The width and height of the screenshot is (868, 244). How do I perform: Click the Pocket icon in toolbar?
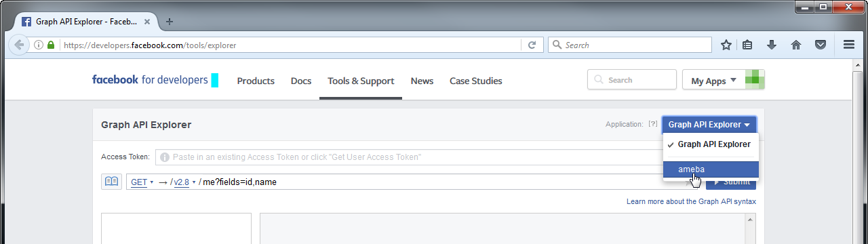point(821,45)
